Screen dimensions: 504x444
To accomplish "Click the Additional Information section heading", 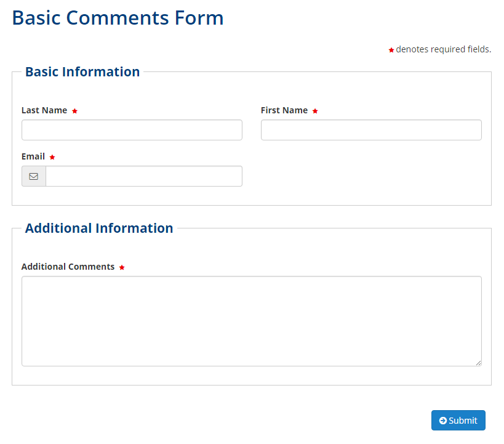I will click(99, 228).
